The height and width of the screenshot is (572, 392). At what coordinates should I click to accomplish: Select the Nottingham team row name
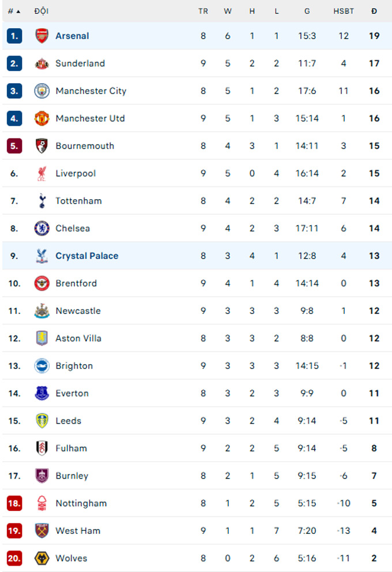tap(81, 503)
